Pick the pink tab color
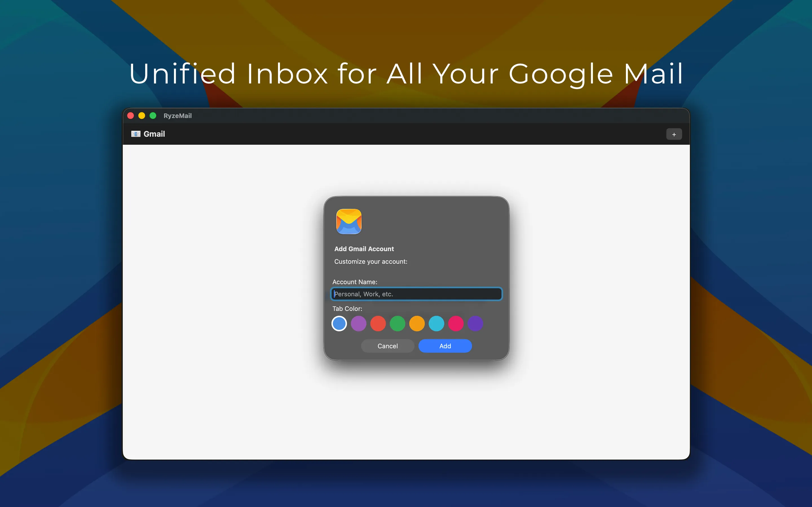 click(x=456, y=323)
